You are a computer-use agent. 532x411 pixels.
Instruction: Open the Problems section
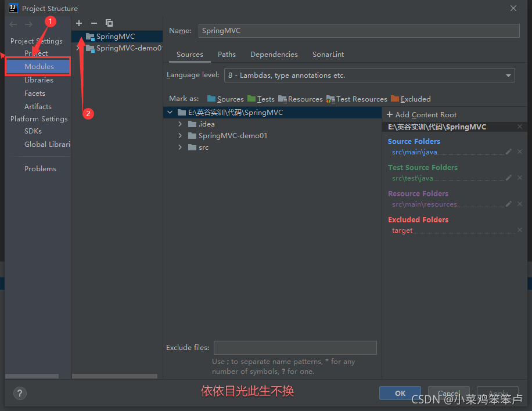(40, 168)
